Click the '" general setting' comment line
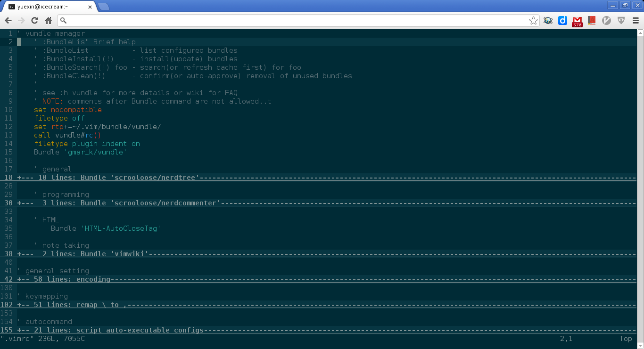The width and height of the screenshot is (644, 349). point(53,271)
